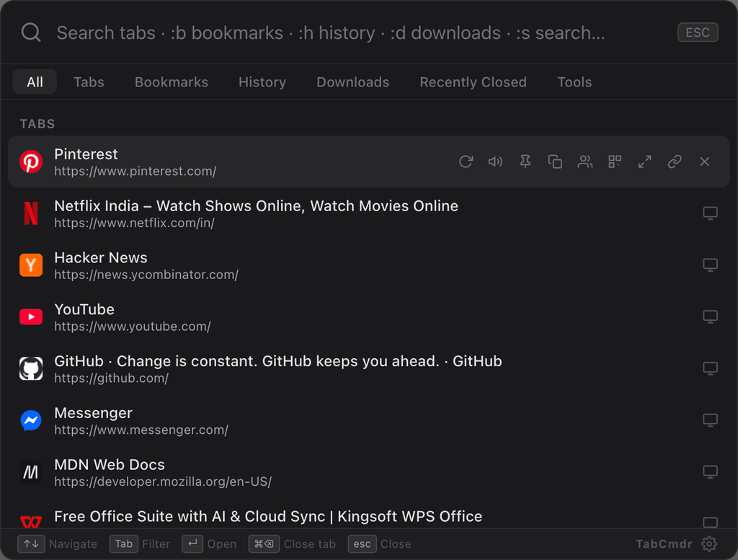
Task: Close the Pinterest tab with the X
Action: pyautogui.click(x=705, y=162)
